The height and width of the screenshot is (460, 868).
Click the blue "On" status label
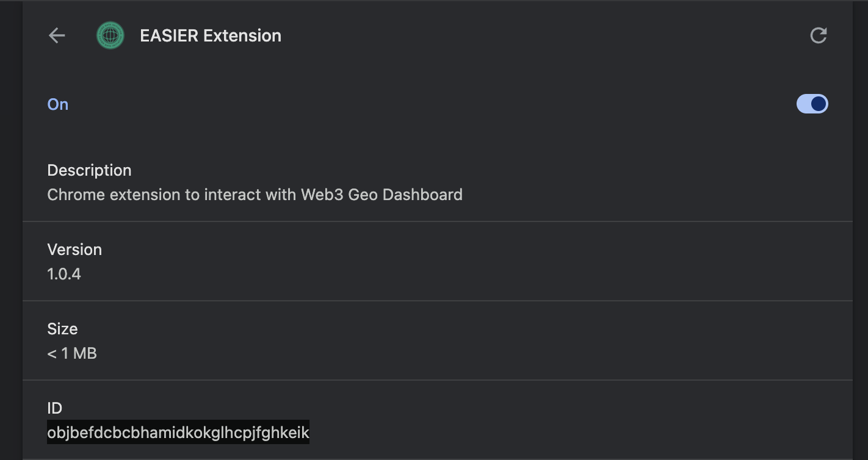(x=58, y=104)
